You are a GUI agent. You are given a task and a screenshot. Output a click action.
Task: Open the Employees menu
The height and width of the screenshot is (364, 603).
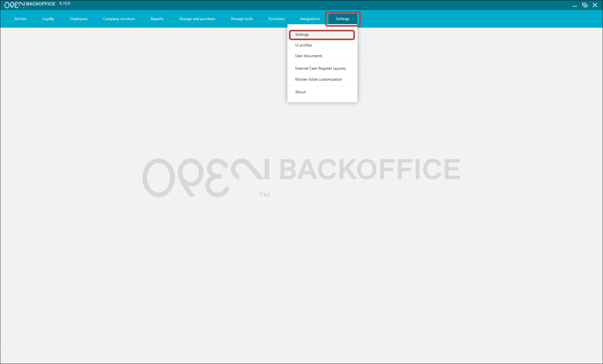(x=79, y=19)
